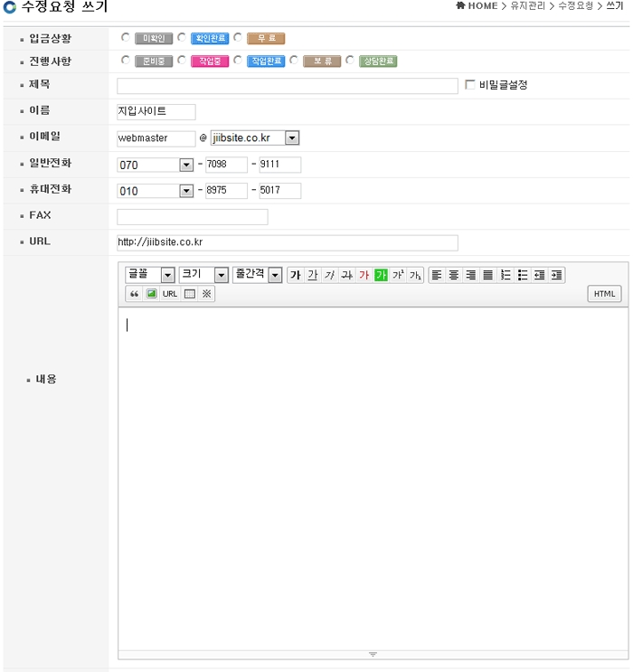Insert an image using the picture icon
Screen dimensions: 633x672
point(152,294)
